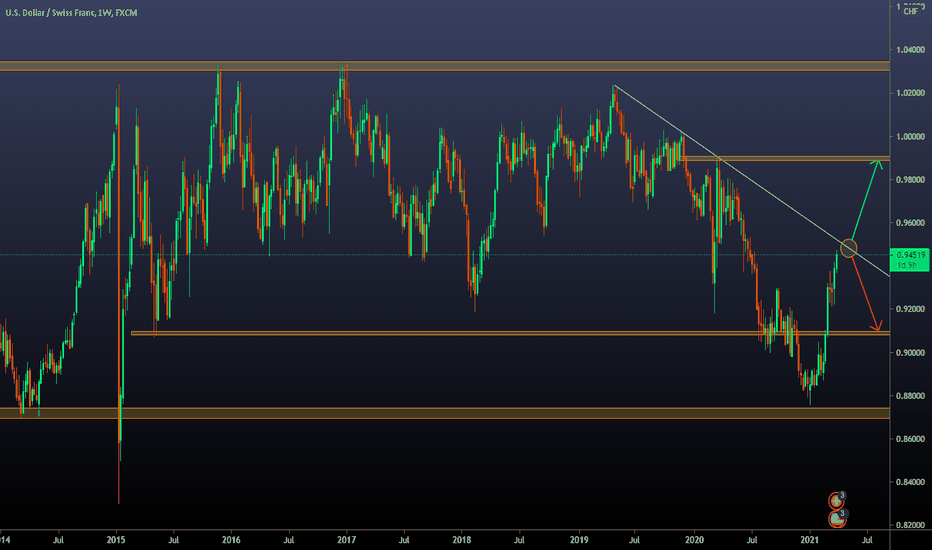Viewport: 932px width, 550px height.
Task: Click the 0.84000 price axis label
Action: click(x=911, y=482)
